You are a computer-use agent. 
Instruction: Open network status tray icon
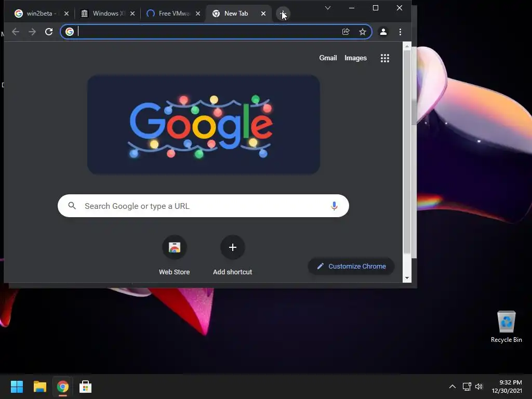pyautogui.click(x=467, y=387)
